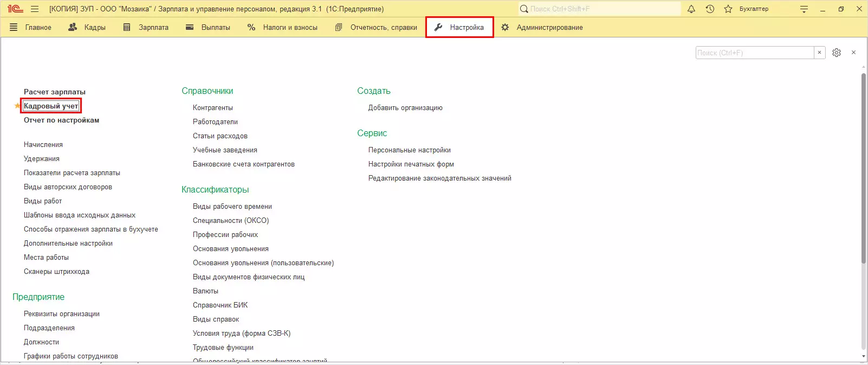868x365 pixels.
Task: Open Удержания list
Action: (x=42, y=158)
